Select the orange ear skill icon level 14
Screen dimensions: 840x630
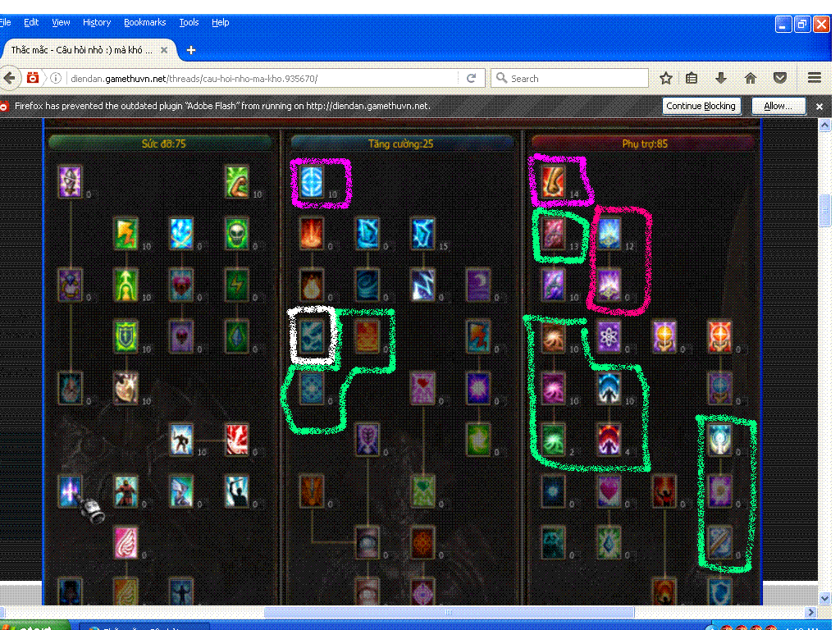point(553,182)
